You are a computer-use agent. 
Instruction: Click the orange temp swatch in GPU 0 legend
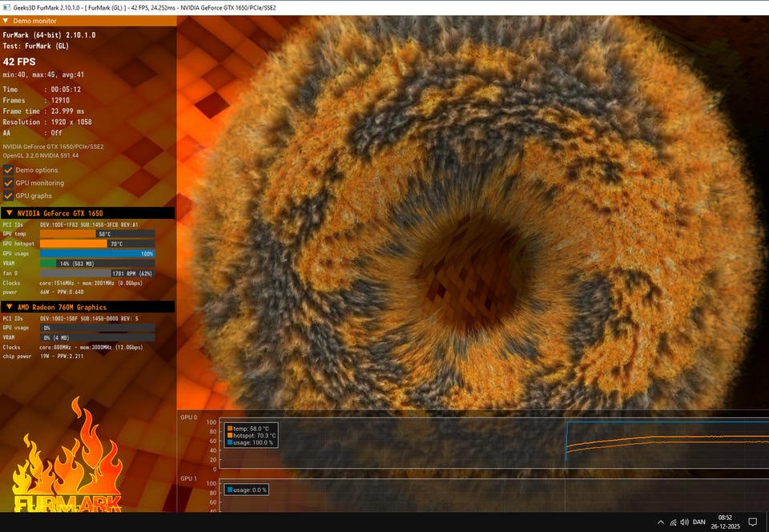(230, 429)
